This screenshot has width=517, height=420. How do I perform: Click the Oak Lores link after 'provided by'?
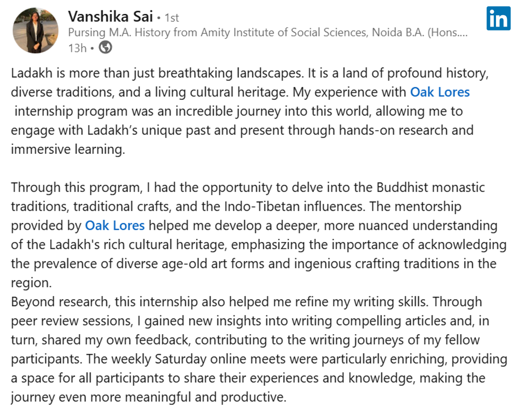tap(115, 226)
